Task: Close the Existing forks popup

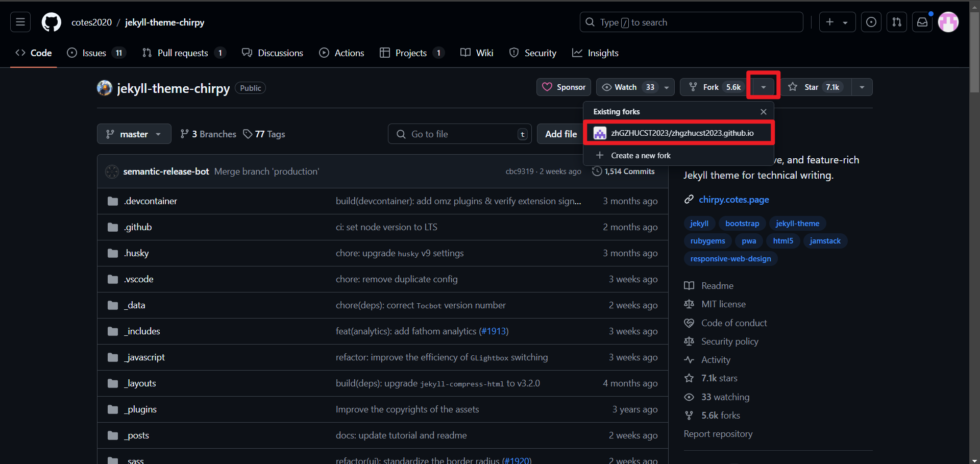Action: (764, 112)
